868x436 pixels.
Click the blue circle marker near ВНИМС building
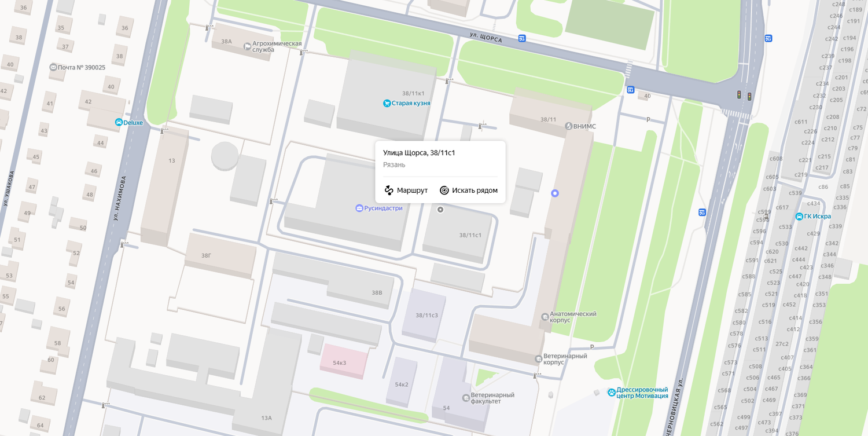555,193
